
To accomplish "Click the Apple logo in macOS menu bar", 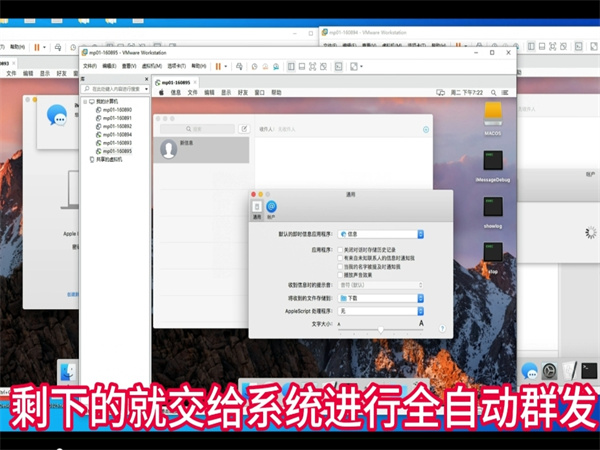I will click(161, 91).
